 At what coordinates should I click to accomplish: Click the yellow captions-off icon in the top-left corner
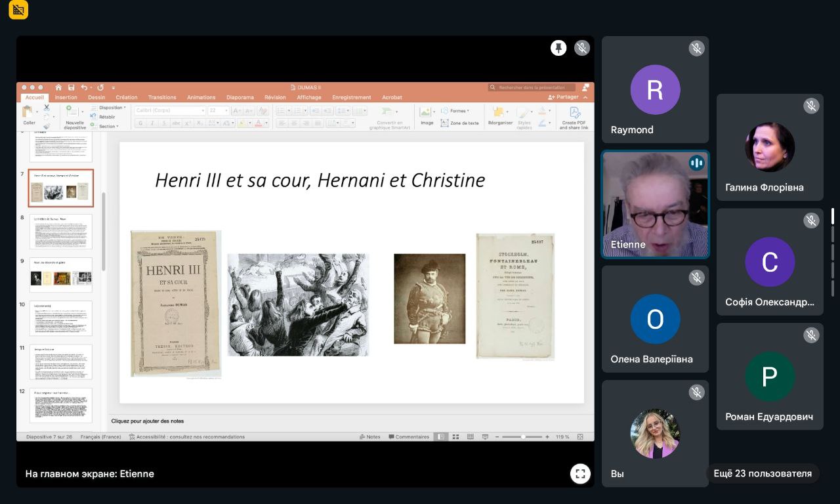coord(18,10)
